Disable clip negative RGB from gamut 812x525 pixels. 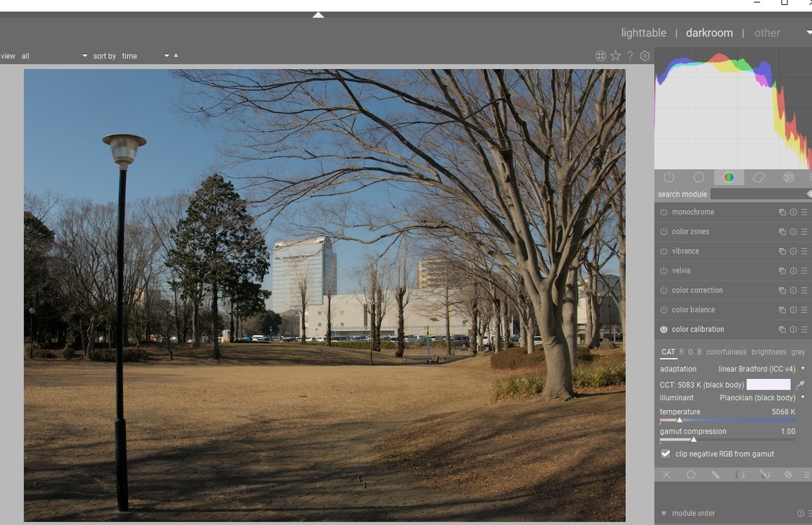point(665,453)
